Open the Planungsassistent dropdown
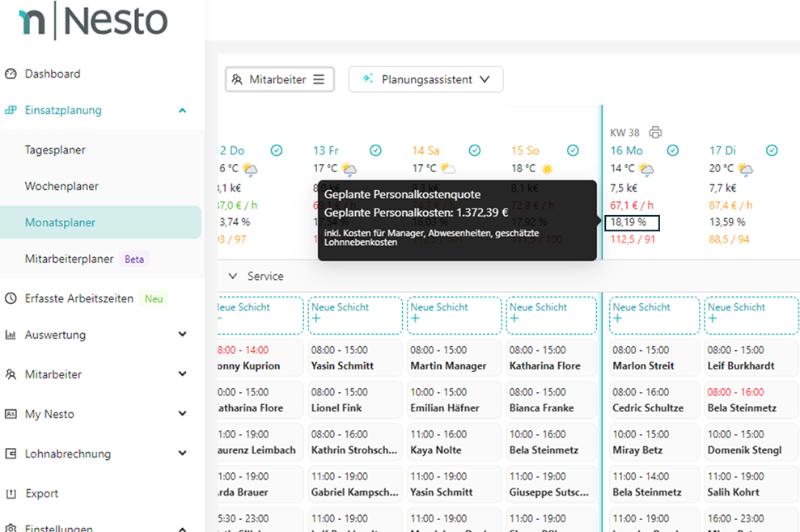The width and height of the screenshot is (800, 532). [x=425, y=79]
